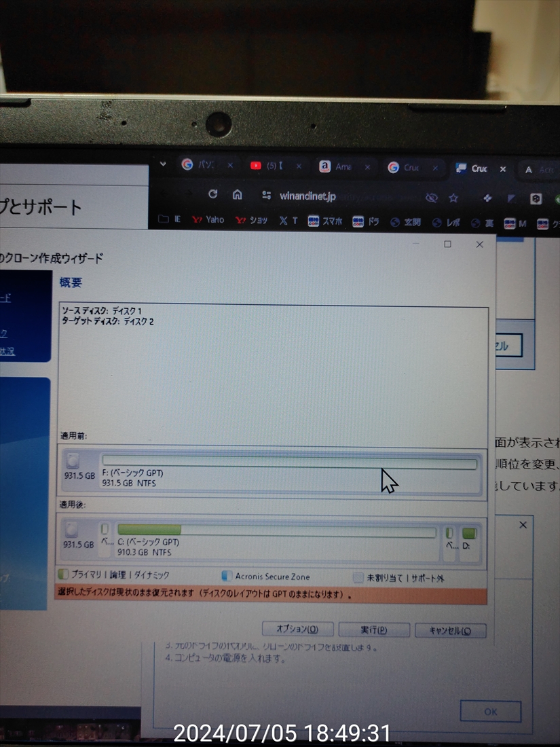Click the 931.5 GB disk icon under 適用後
This screenshot has height=747, width=560.
(x=71, y=530)
